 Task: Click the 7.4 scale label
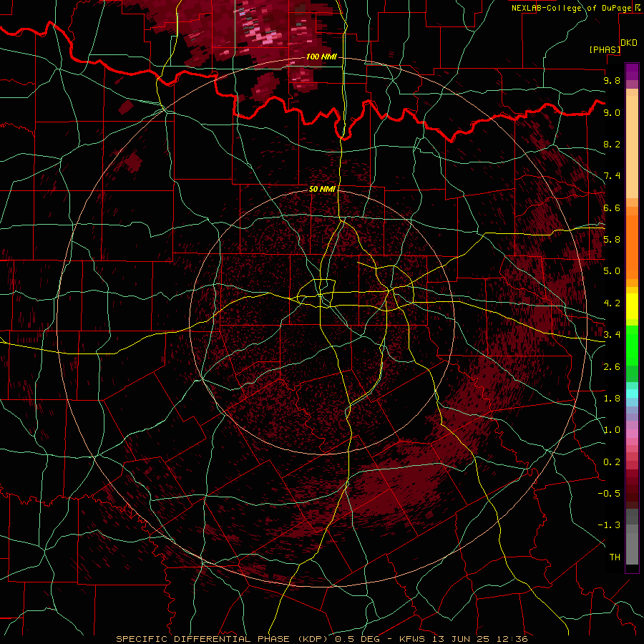click(612, 176)
